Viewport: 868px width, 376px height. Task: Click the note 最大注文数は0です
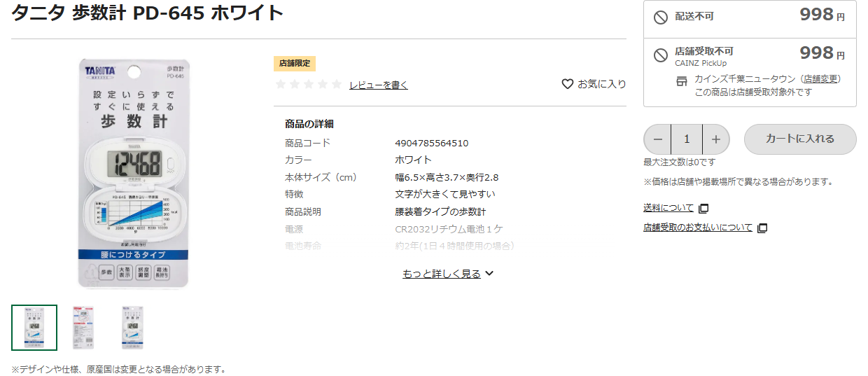tap(680, 162)
